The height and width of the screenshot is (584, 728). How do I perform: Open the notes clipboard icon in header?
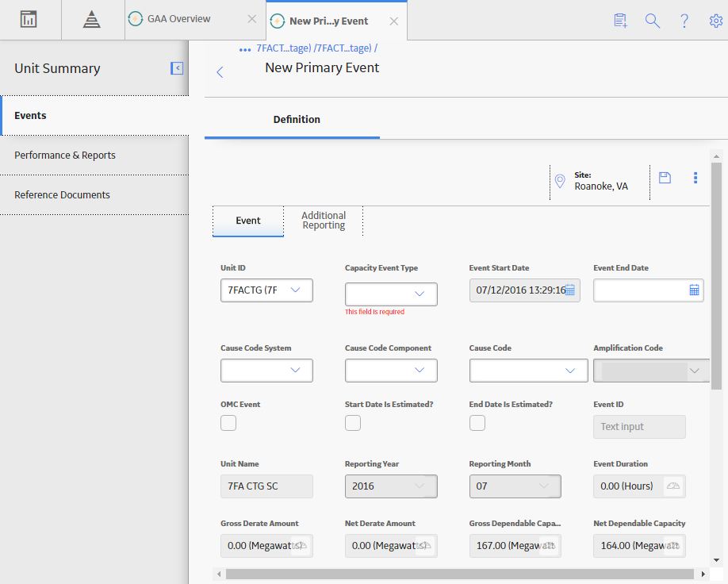click(621, 21)
